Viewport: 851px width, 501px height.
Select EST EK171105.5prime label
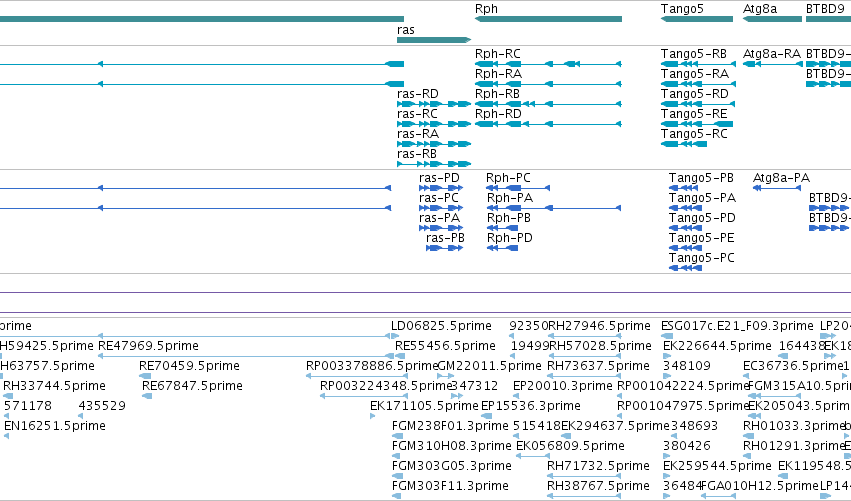[424, 406]
